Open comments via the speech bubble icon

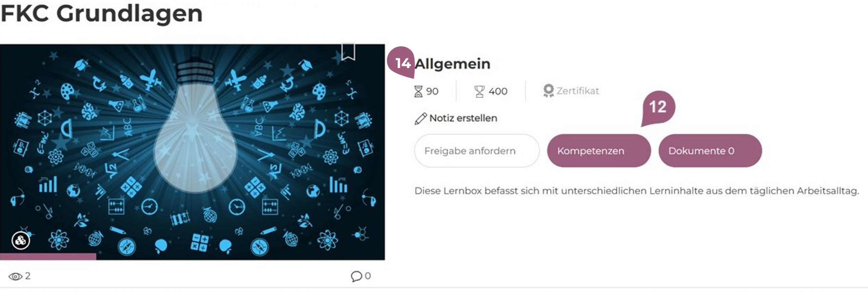point(356,276)
